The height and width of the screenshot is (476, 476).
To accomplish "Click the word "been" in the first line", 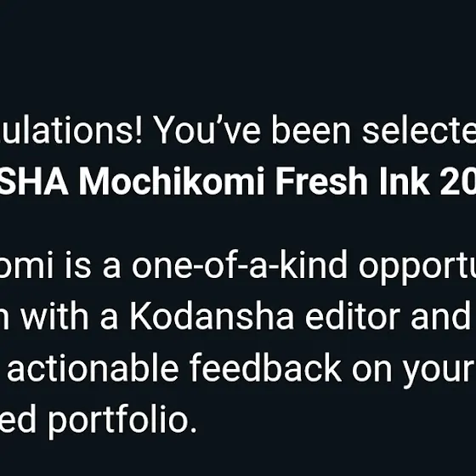I will pyautogui.click(x=311, y=129).
